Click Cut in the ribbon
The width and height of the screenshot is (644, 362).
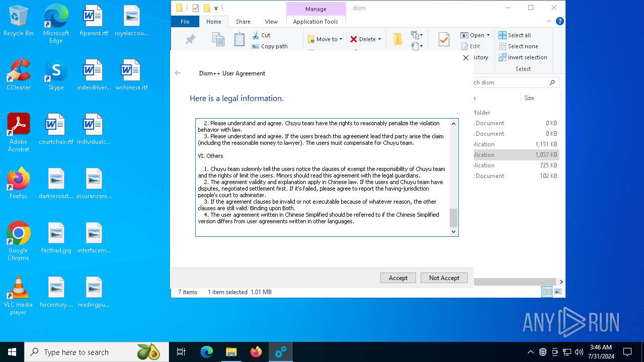click(261, 35)
